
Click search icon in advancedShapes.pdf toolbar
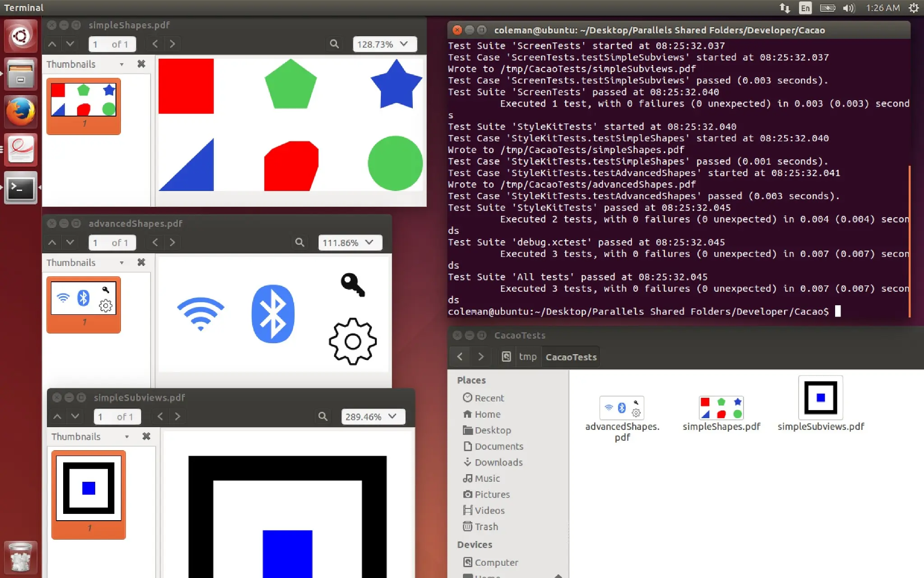(x=300, y=242)
